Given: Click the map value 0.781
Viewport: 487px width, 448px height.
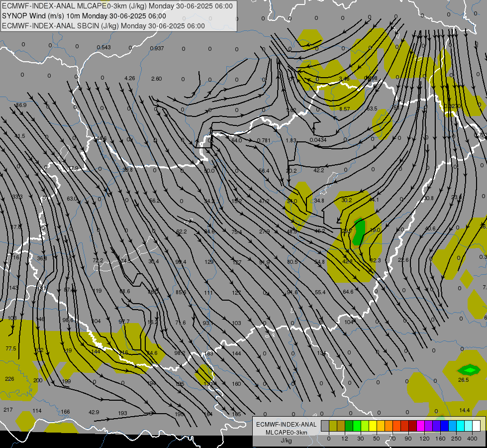Looking at the screenshot, I should pyautogui.click(x=264, y=140).
